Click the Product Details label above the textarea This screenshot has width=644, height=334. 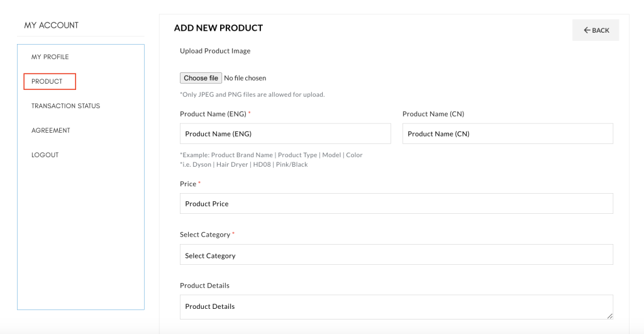coord(204,286)
